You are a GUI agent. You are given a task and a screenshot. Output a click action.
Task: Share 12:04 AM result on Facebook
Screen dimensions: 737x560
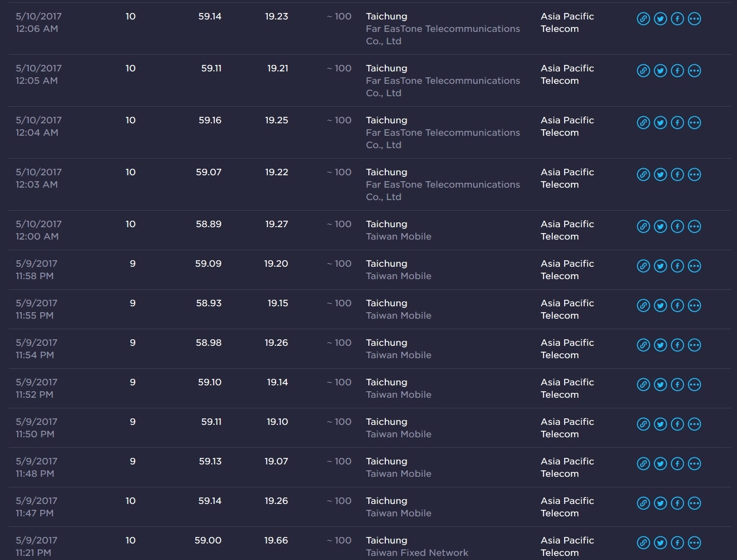pos(677,123)
